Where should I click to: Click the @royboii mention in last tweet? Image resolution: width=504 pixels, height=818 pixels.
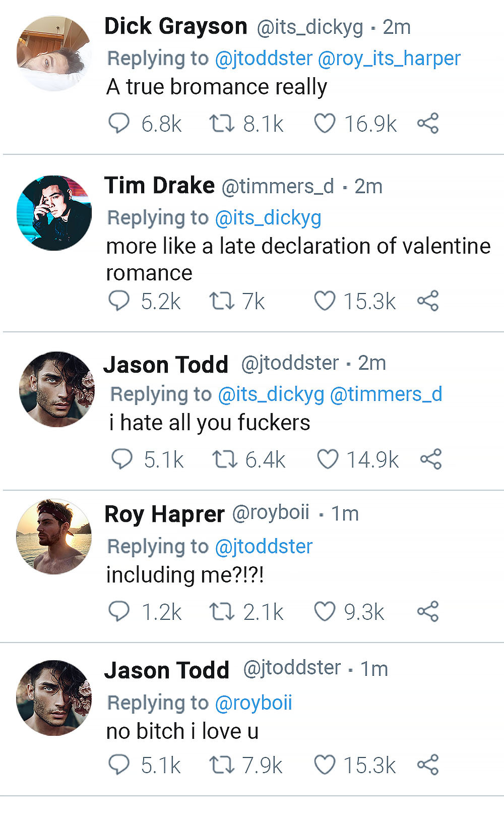coord(254,703)
